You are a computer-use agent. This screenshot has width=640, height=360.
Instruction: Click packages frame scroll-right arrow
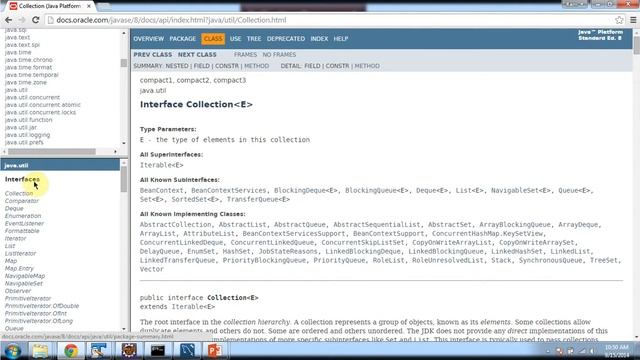116,152
